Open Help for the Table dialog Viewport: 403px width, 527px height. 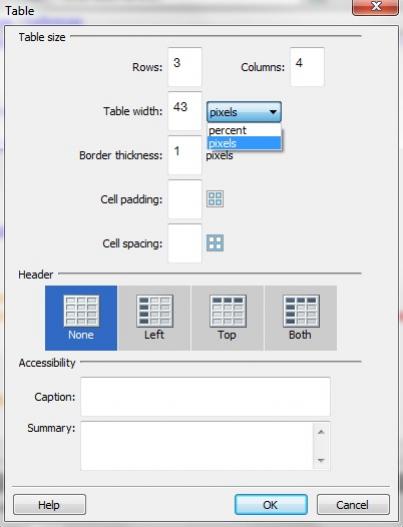(49, 504)
